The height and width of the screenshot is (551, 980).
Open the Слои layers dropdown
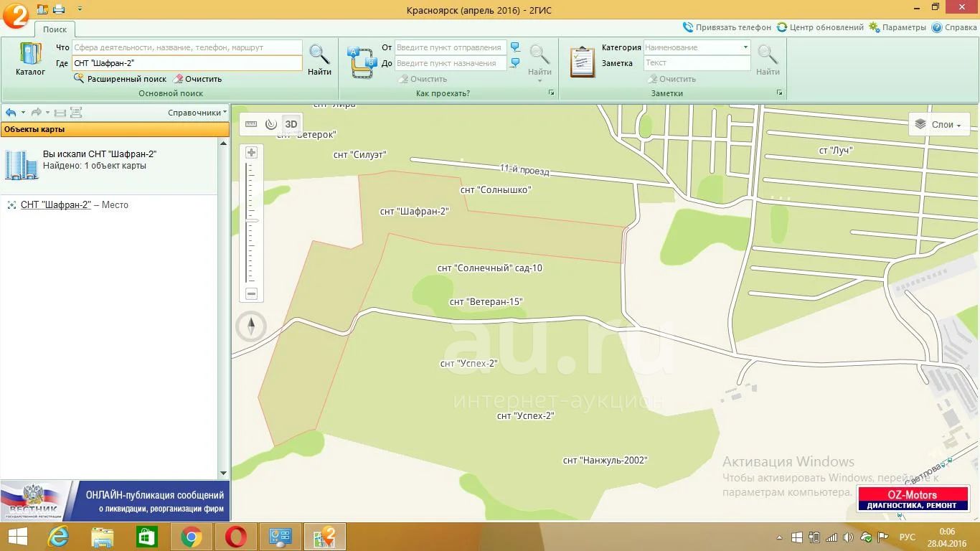pos(939,124)
